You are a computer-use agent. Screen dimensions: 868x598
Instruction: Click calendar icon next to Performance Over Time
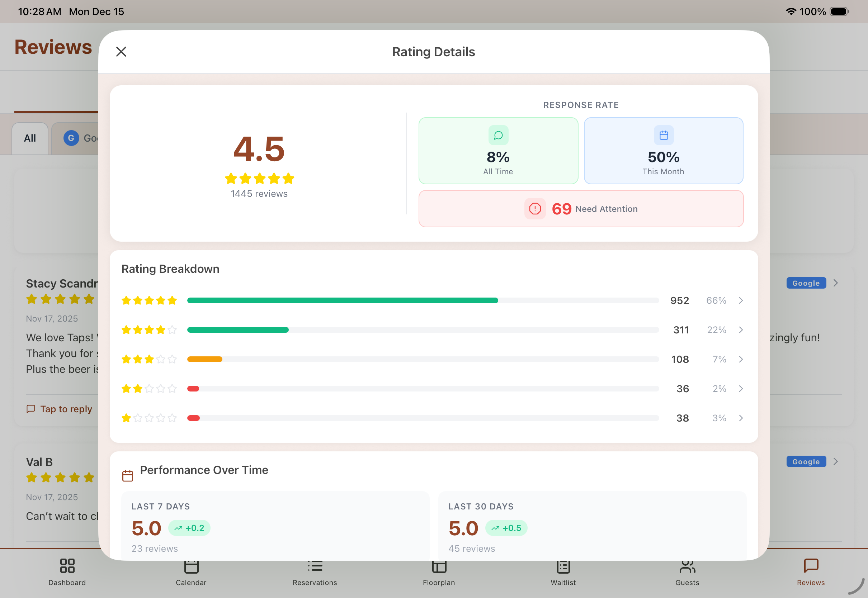[x=127, y=475]
